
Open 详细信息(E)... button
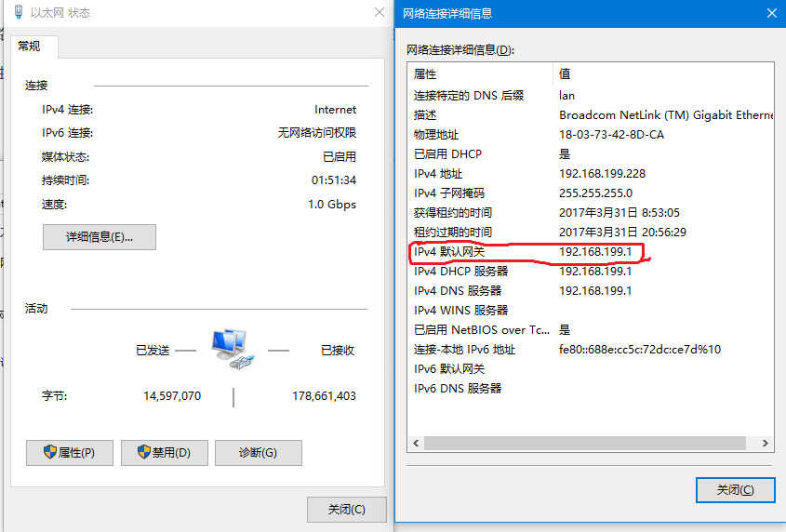(x=100, y=236)
